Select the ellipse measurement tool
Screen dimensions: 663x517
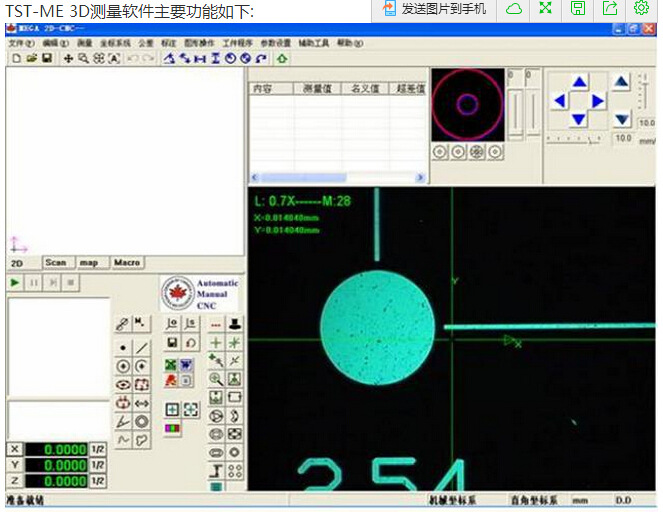tap(123, 385)
